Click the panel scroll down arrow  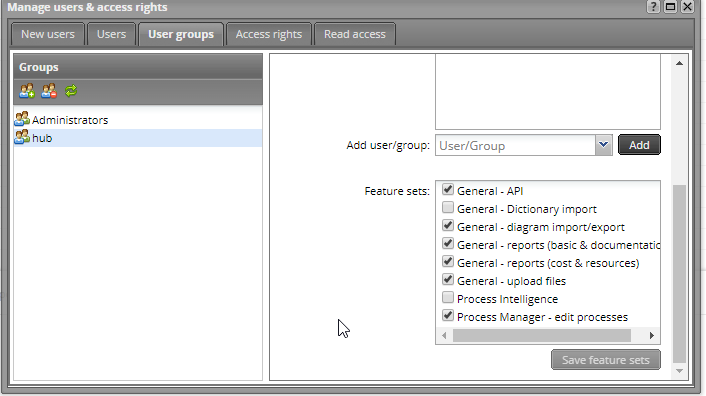click(x=679, y=371)
